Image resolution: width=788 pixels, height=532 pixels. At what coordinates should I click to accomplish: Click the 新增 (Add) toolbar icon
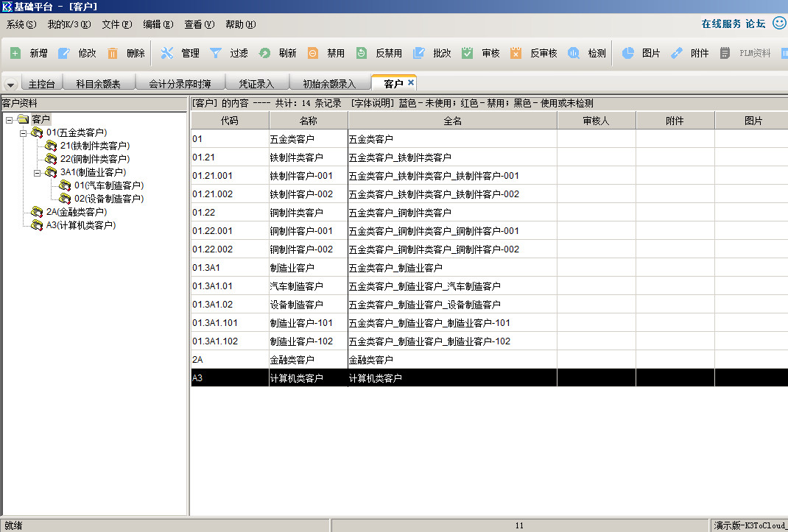[15, 53]
